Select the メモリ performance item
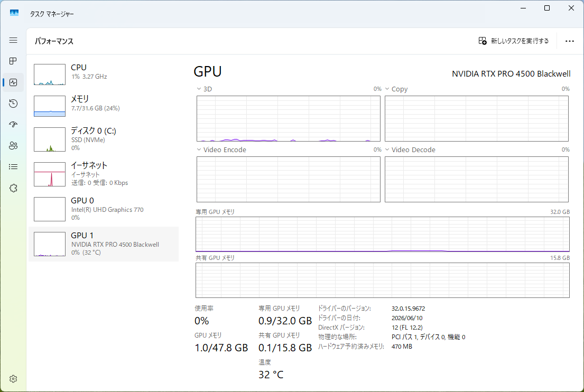 (x=104, y=106)
